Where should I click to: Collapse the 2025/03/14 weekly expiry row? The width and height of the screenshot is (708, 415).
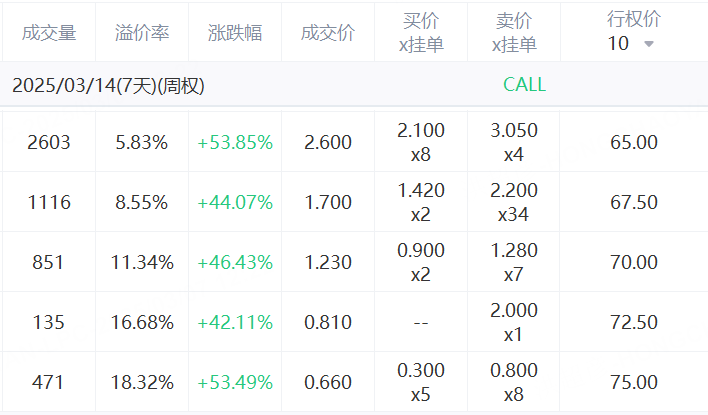354,85
